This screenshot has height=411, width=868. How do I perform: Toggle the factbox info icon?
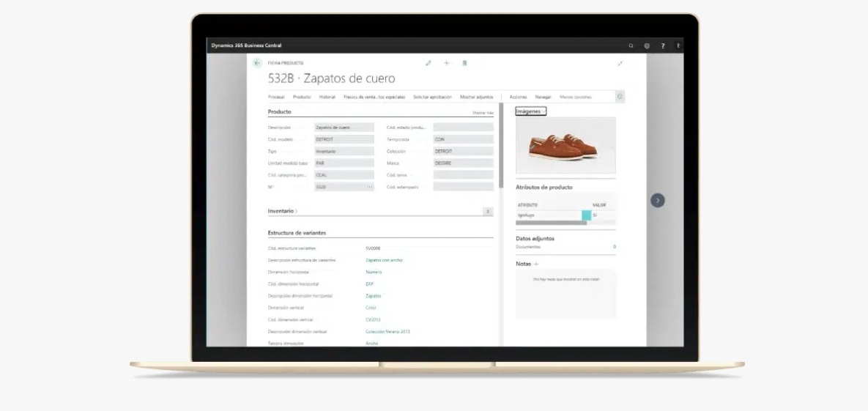point(620,97)
